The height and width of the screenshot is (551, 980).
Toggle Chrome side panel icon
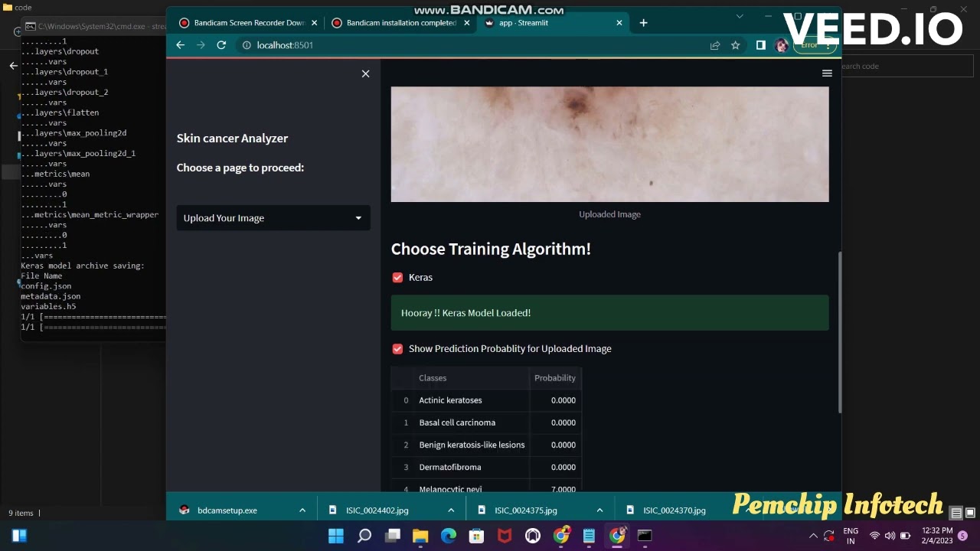click(x=760, y=45)
